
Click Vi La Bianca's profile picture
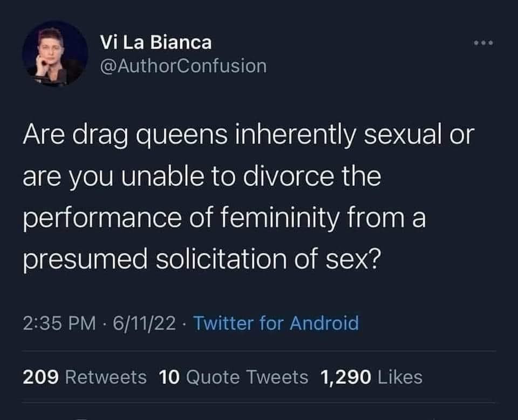pyautogui.click(x=55, y=54)
